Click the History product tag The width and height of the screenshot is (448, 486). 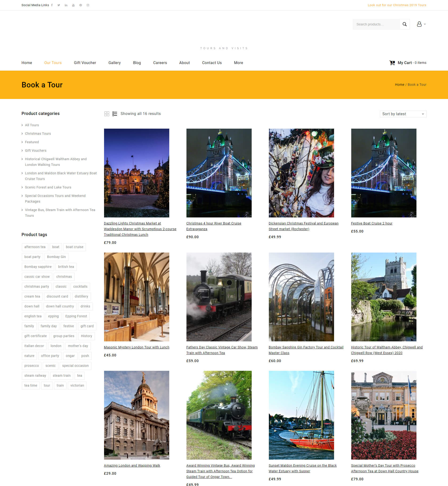pyautogui.click(x=87, y=336)
